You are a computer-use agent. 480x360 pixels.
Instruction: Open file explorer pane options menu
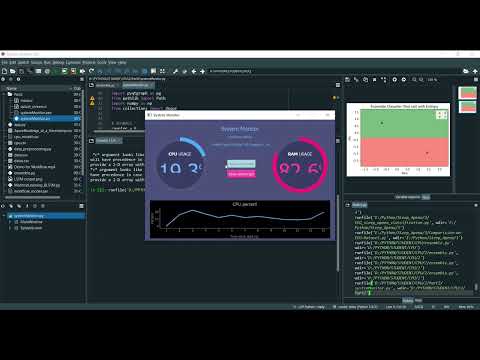[82, 79]
